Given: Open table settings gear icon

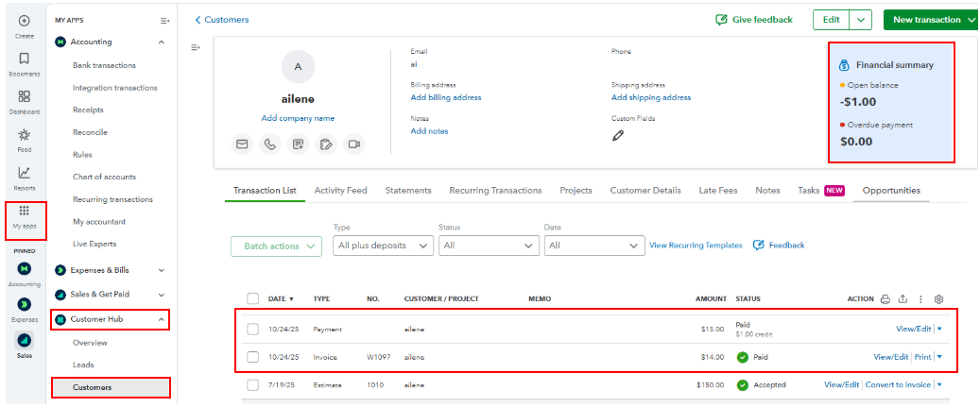Looking at the screenshot, I should (938, 299).
